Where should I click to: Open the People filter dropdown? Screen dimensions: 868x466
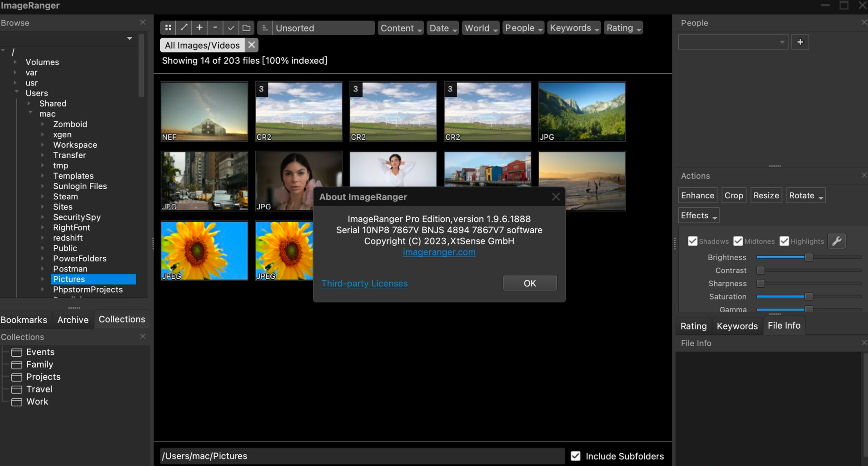tap(523, 28)
